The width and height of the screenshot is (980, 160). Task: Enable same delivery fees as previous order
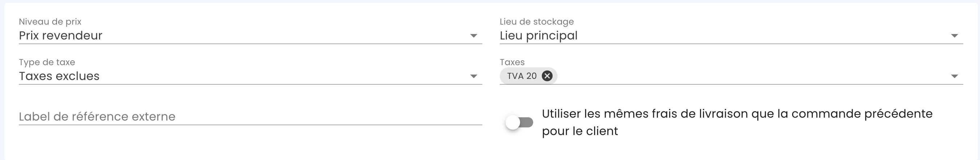click(x=519, y=122)
